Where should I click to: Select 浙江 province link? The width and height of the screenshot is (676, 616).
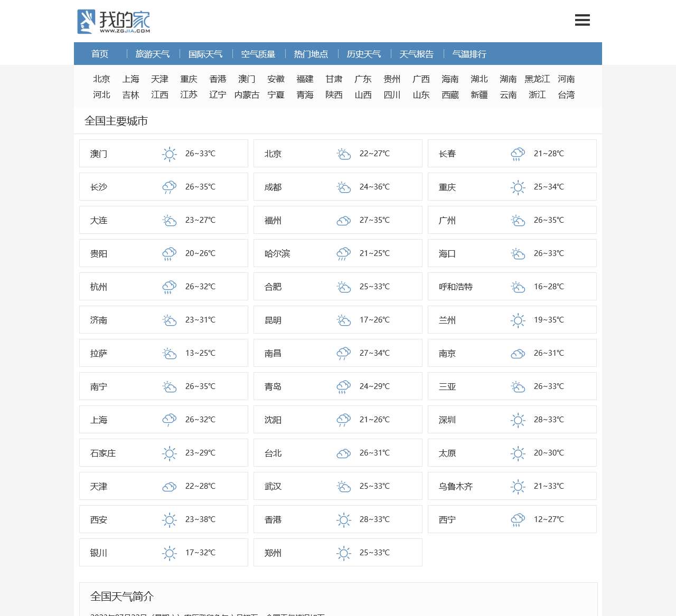(x=537, y=94)
